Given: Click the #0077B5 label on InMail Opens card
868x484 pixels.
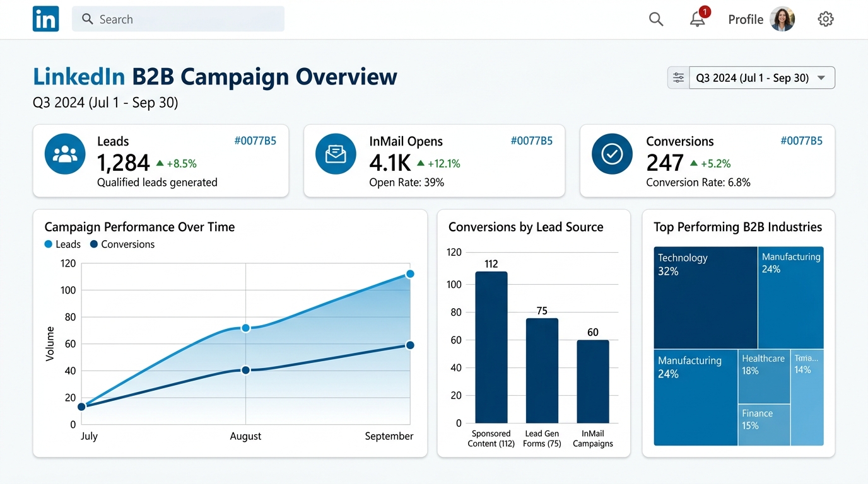Looking at the screenshot, I should click(531, 141).
